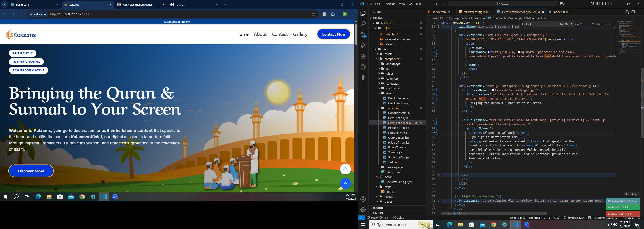Open the File menu in VS Code
The image size is (644, 229).
369,4
